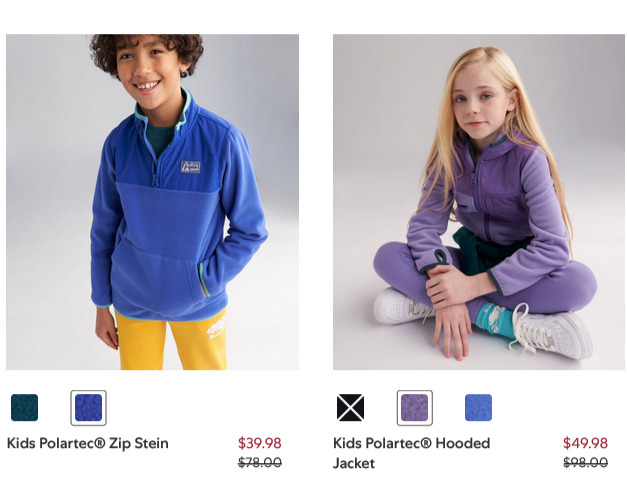The image size is (627, 482).
Task: Click the yellow pants in Zip Stein photo
Action: pyautogui.click(x=171, y=341)
